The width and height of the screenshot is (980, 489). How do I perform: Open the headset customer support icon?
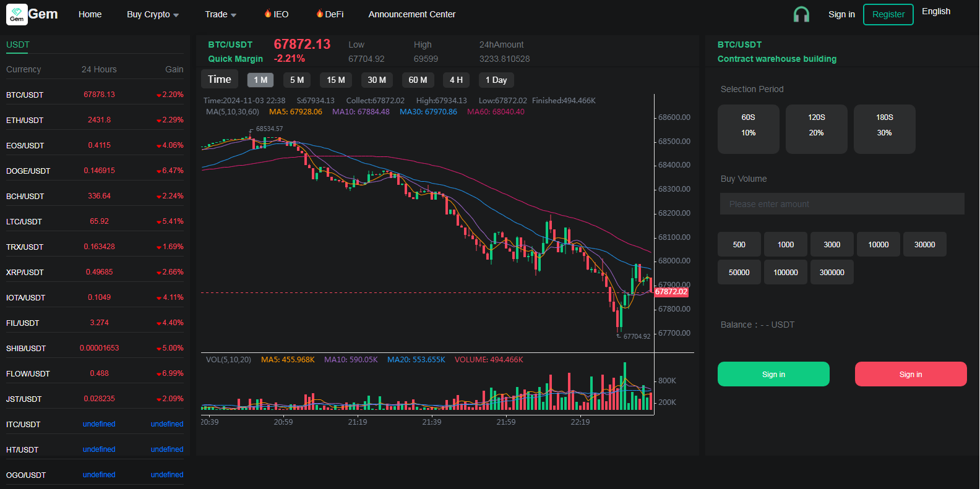click(801, 14)
